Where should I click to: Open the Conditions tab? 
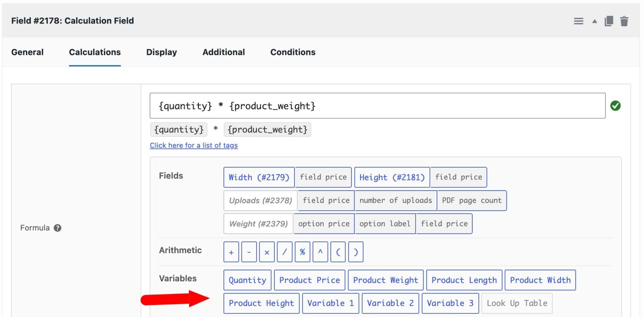(293, 52)
